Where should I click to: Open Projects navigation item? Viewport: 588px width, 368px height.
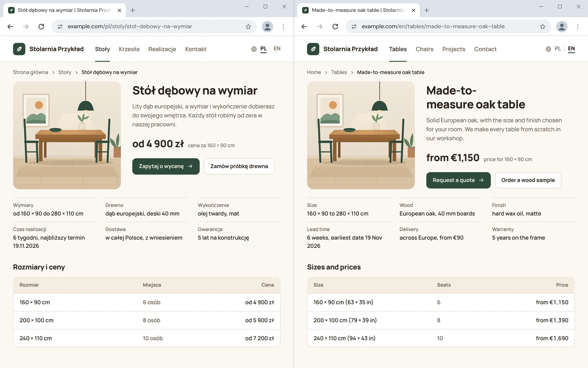453,49
